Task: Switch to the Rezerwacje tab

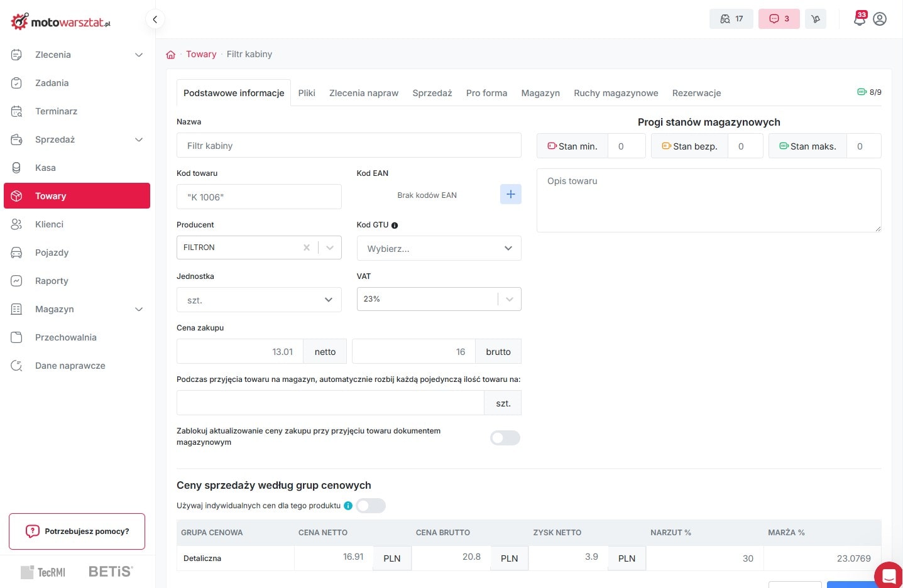Action: pyautogui.click(x=696, y=93)
